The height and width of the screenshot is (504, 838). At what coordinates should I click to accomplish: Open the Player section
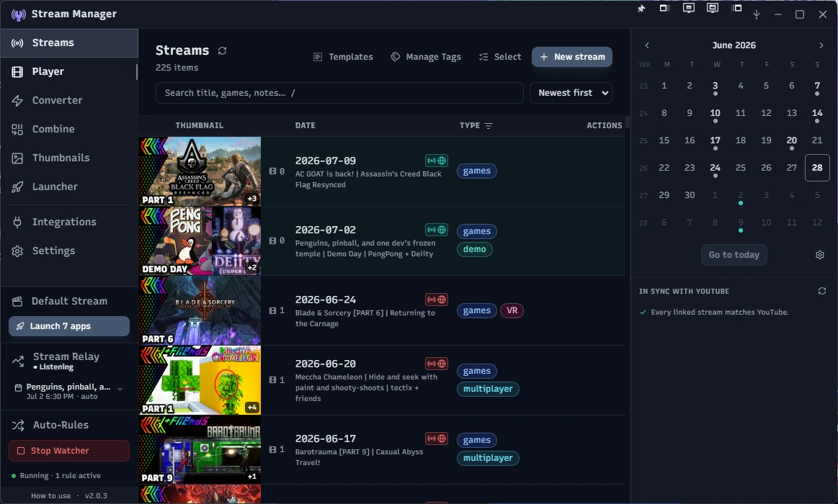tap(69, 71)
